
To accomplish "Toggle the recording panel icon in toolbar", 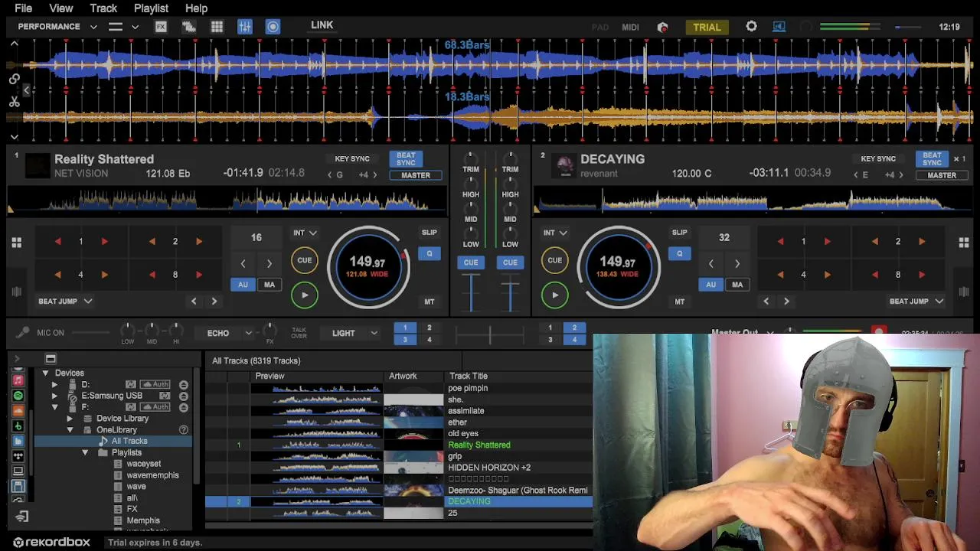I will [x=273, y=27].
